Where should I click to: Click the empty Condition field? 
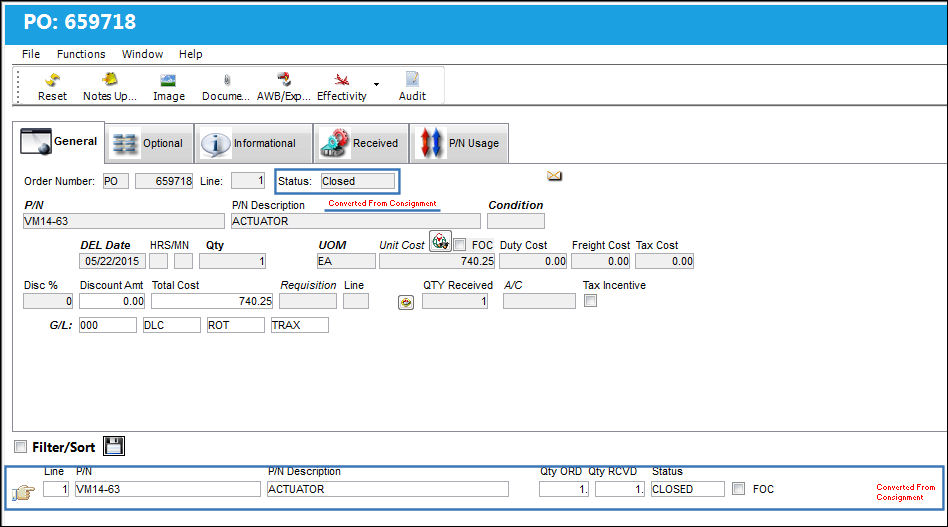[x=516, y=221]
